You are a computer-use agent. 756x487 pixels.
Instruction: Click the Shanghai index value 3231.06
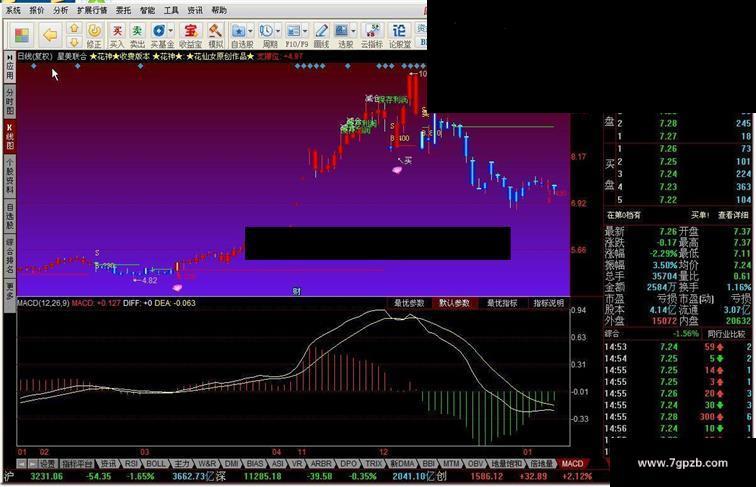click(47, 476)
